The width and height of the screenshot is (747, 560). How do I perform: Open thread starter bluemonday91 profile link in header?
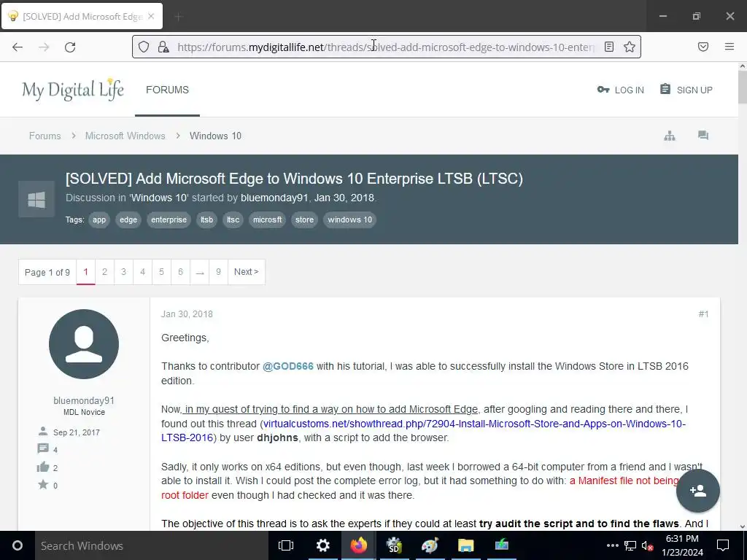[x=274, y=198]
